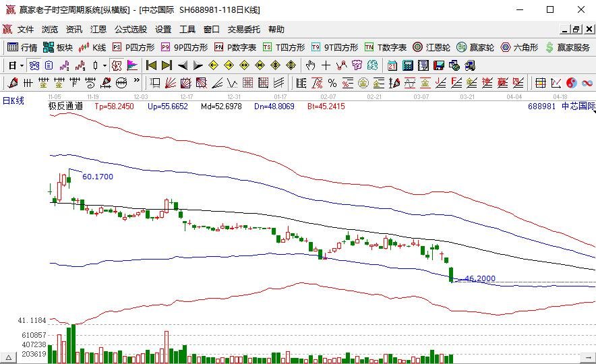Click the yellow diamond right-arrow icon
Screen dimensions: 596x364
[229, 66]
